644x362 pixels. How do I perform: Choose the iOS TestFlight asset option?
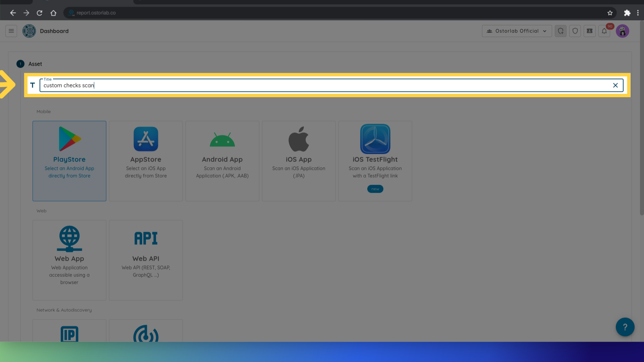[x=375, y=161]
